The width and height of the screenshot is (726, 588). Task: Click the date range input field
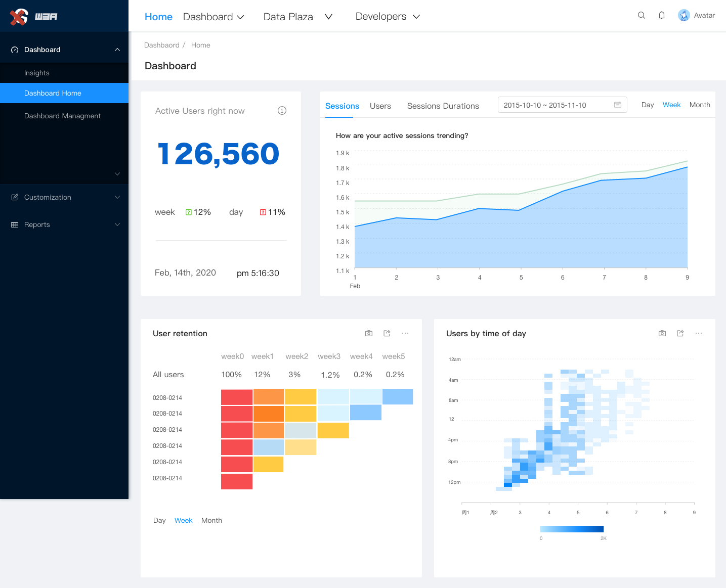(x=563, y=105)
